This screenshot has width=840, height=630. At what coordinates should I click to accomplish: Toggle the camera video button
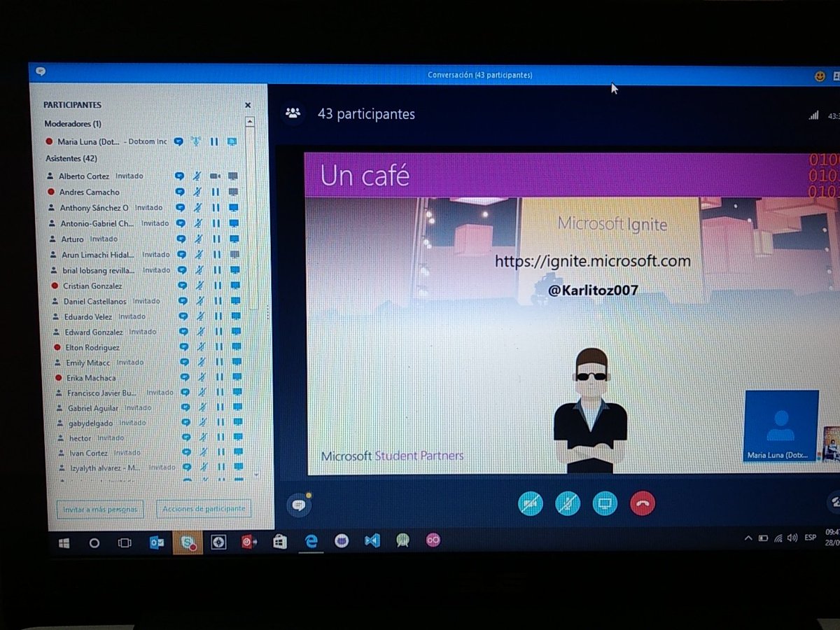pos(531,503)
